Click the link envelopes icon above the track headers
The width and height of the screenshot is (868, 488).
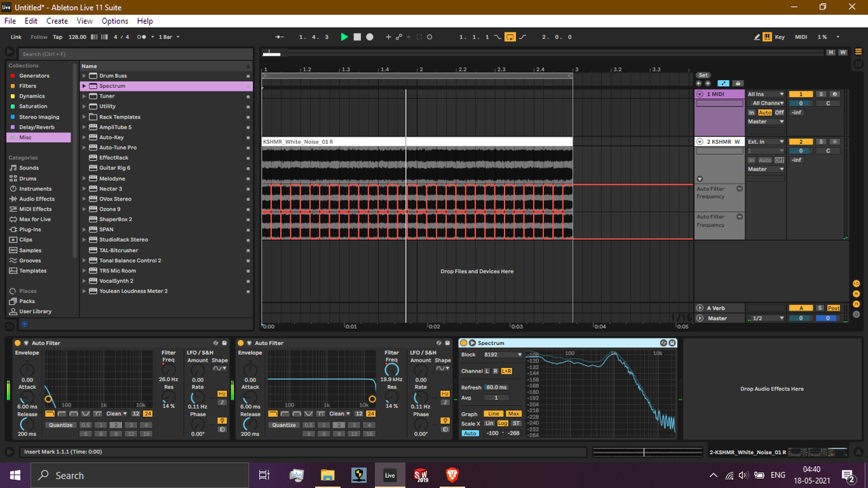723,83
